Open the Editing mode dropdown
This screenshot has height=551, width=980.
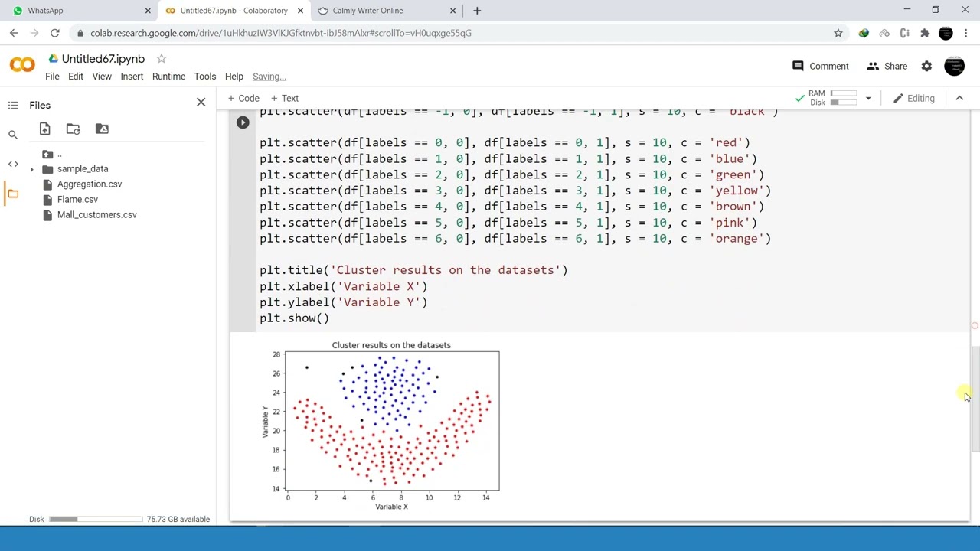click(x=914, y=98)
